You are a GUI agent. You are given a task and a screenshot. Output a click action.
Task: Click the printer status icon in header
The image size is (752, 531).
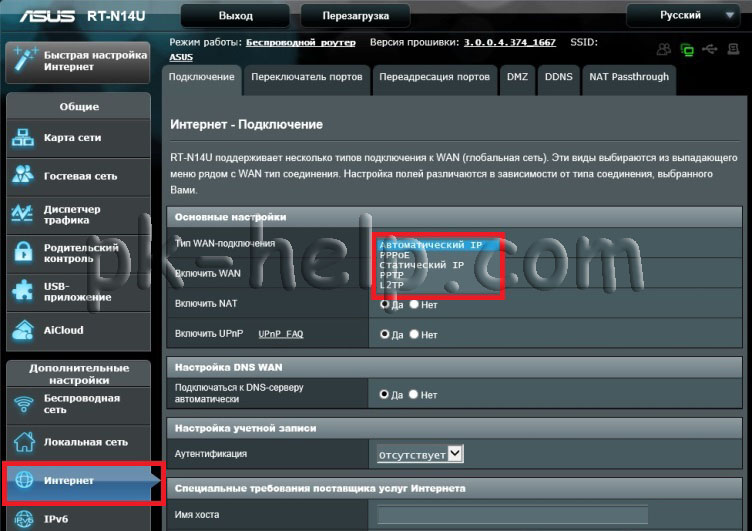click(733, 49)
